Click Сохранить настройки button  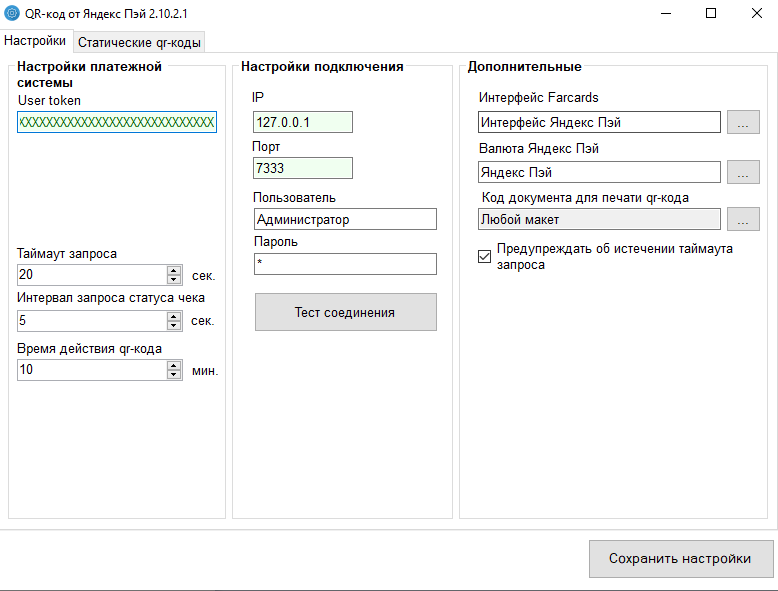pyautogui.click(x=680, y=559)
